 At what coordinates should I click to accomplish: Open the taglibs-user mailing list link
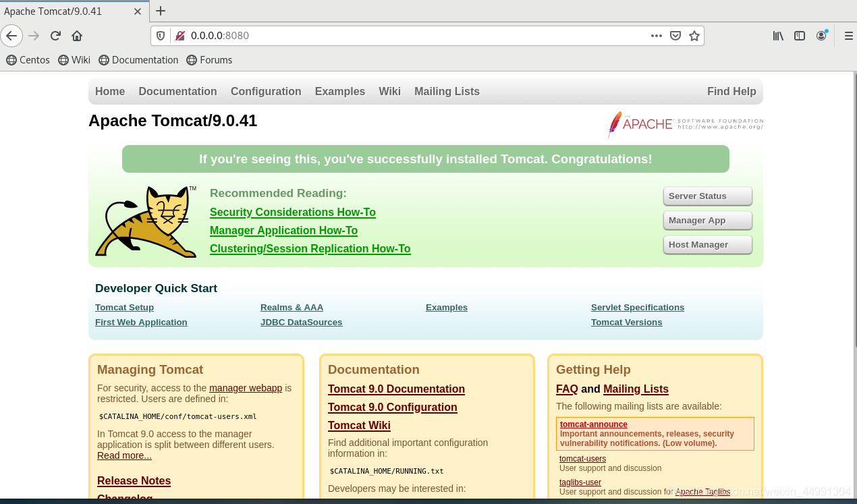580,482
